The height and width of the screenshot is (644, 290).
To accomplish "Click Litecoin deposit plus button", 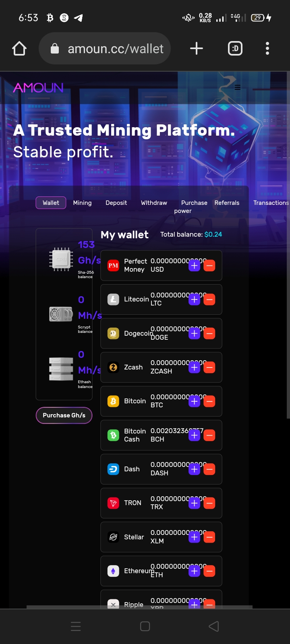I will tap(194, 299).
